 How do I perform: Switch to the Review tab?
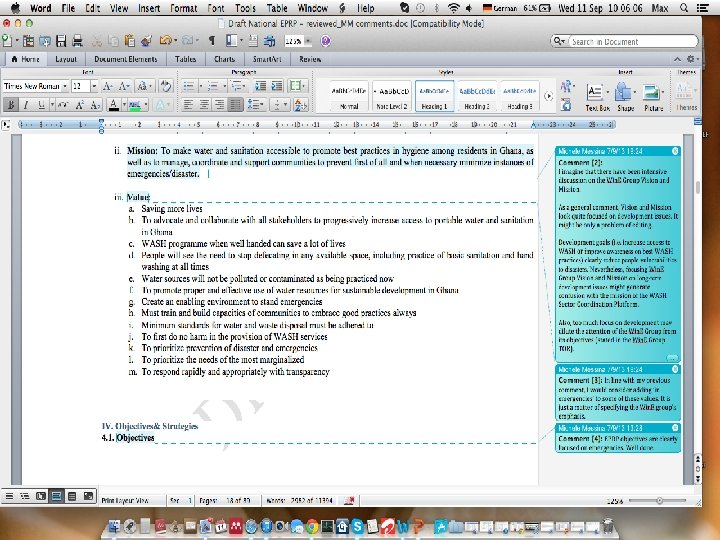(310, 59)
